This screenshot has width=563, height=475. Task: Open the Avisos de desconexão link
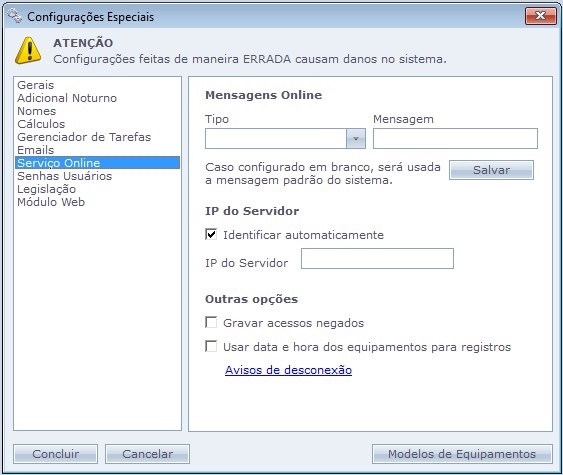pos(288,370)
